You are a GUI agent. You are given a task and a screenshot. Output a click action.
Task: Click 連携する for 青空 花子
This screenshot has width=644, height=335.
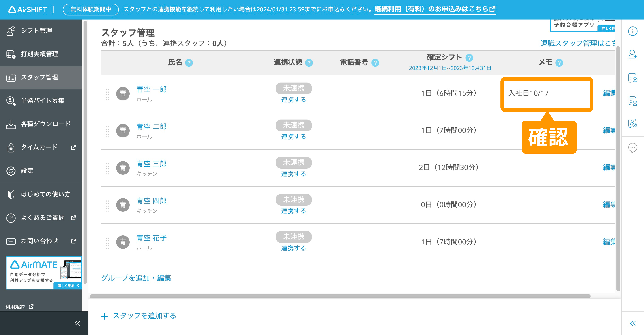pyautogui.click(x=293, y=248)
